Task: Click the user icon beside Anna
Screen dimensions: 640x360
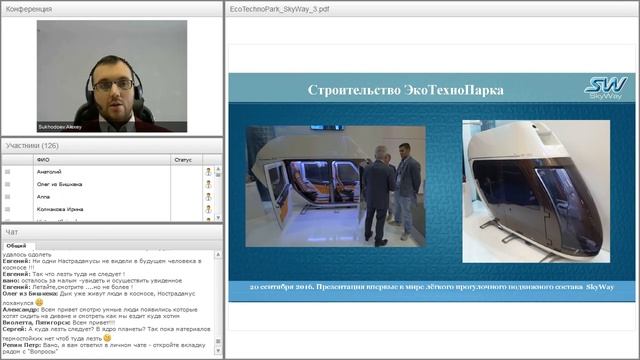Action: (208, 197)
